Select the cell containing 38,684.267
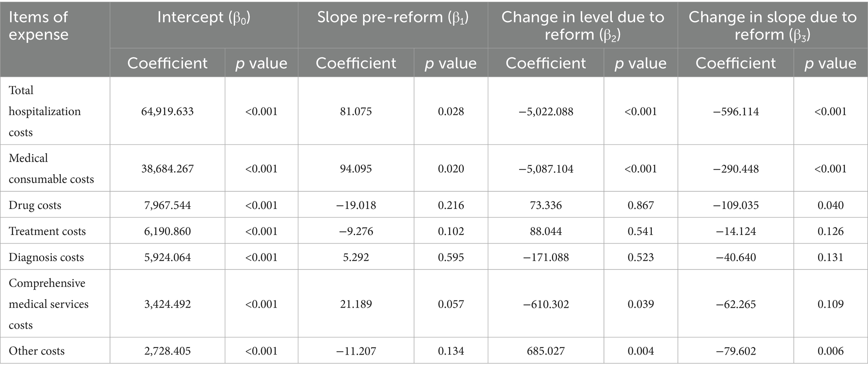Image resolution: width=868 pixels, height=371 pixels. [x=167, y=169]
